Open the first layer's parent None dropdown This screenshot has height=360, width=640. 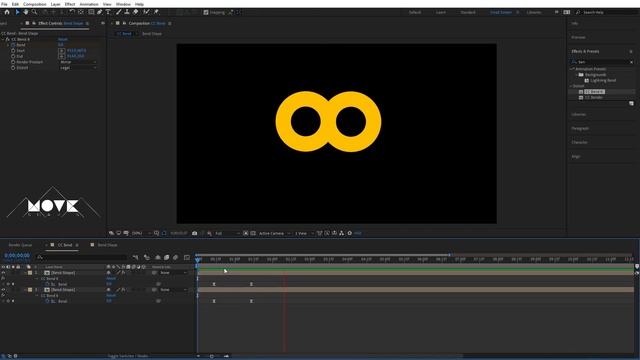(173, 272)
